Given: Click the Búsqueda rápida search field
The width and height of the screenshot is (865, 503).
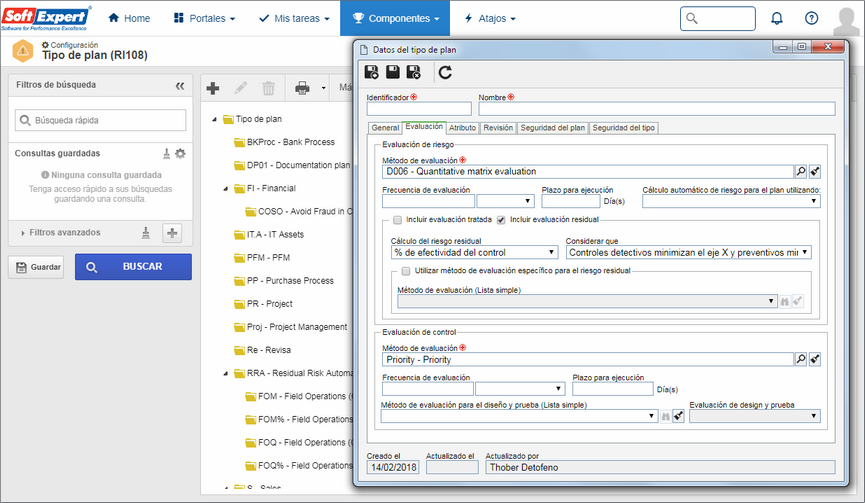Looking at the screenshot, I should pyautogui.click(x=100, y=120).
